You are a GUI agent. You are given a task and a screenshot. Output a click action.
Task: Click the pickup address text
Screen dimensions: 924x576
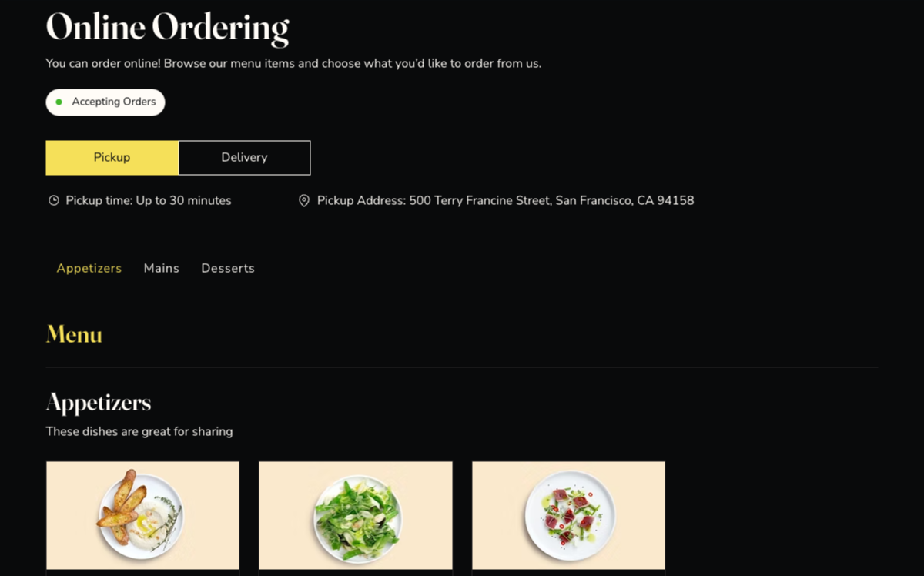[x=505, y=201]
